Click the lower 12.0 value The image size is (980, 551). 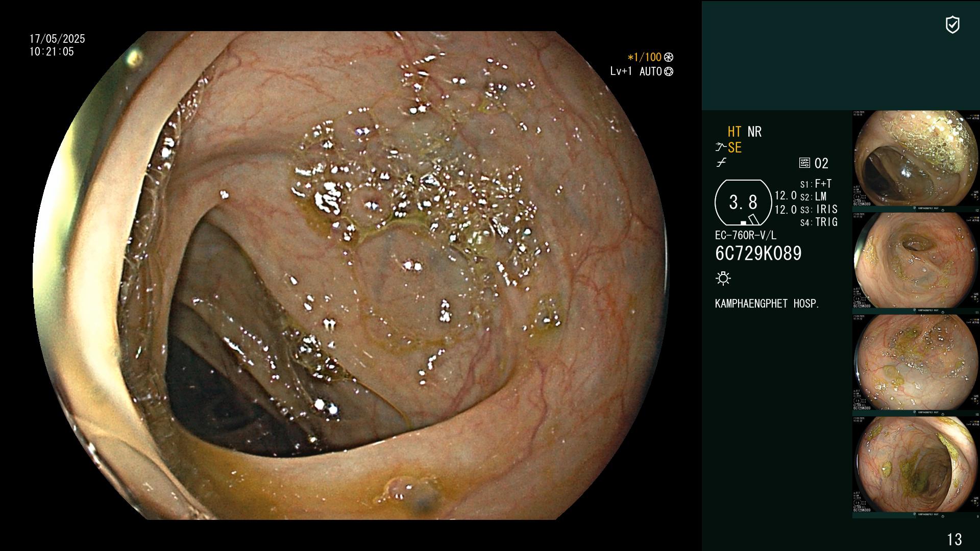[x=786, y=210]
